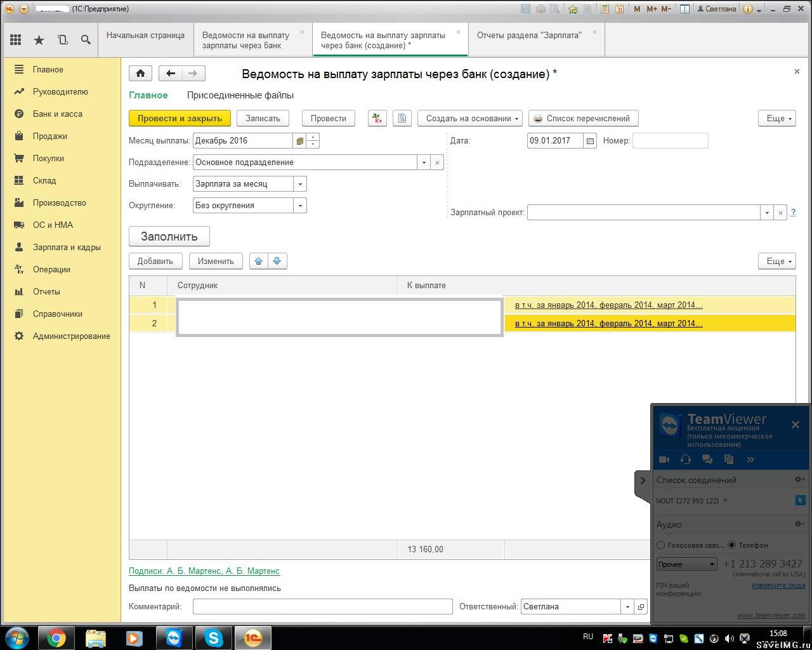
Task: Open Google Chrome from the taskbar
Action: (56, 638)
